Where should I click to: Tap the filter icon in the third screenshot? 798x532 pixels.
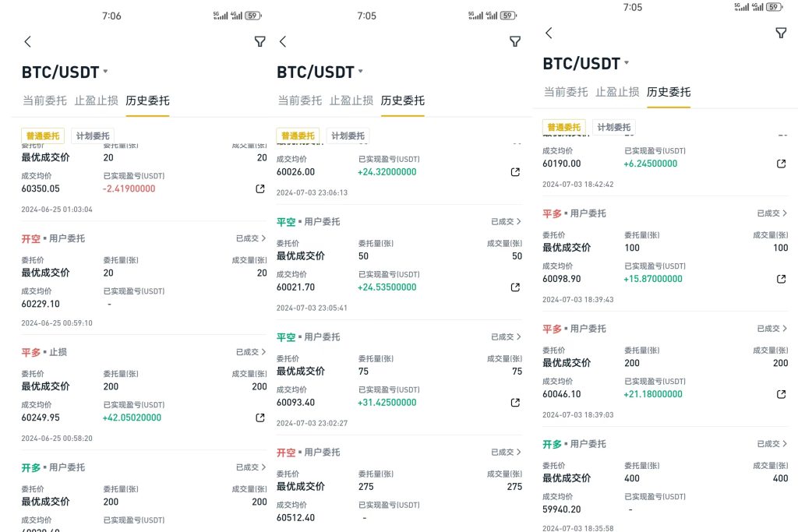[781, 33]
